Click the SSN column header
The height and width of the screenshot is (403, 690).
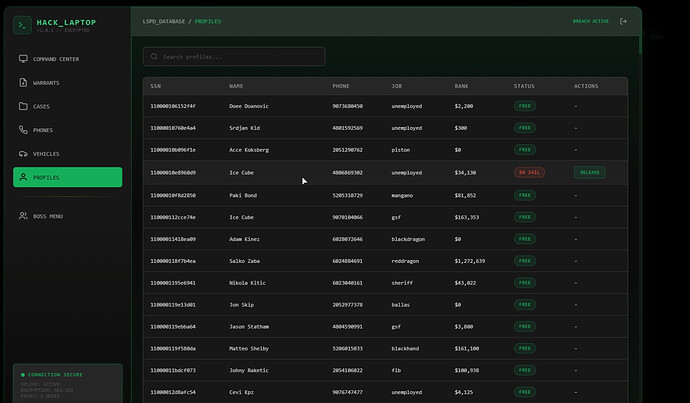pos(155,86)
